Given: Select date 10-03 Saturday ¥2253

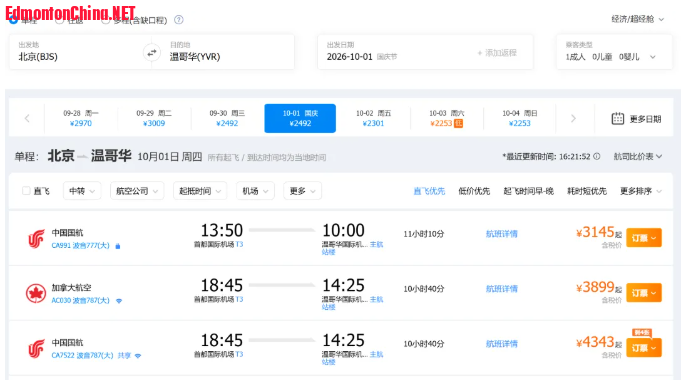Looking at the screenshot, I should click(446, 118).
